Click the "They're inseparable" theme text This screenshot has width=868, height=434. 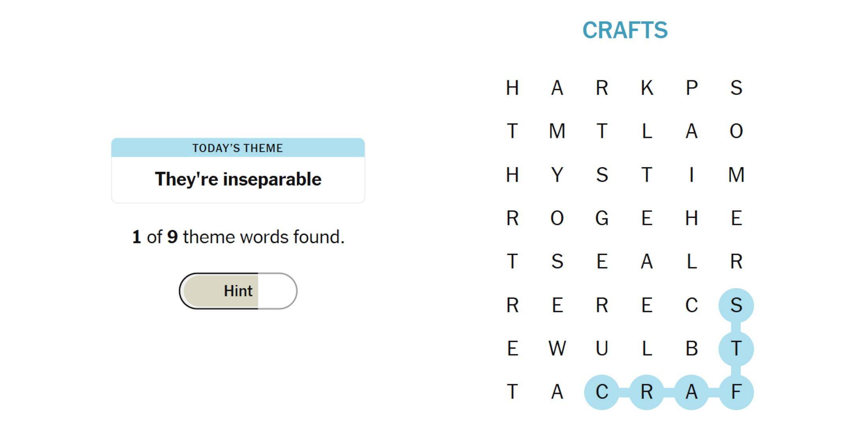[x=238, y=179]
